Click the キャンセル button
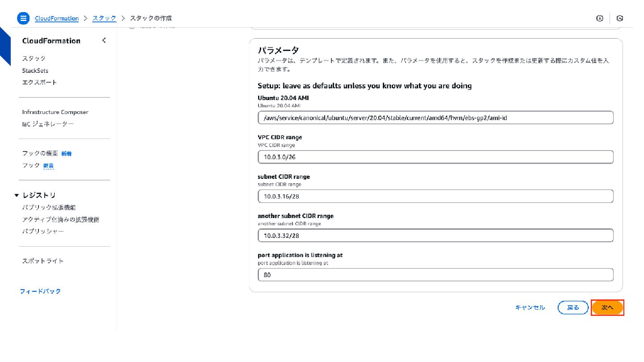 530,307
